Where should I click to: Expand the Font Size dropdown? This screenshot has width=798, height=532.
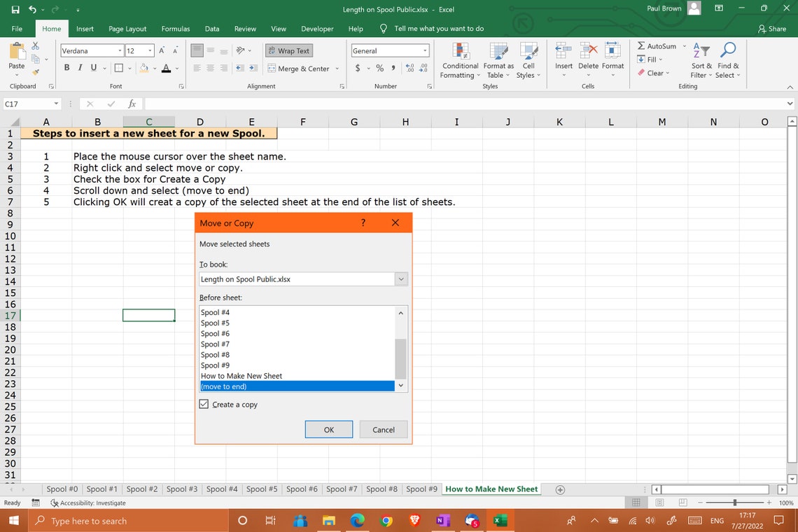tap(148, 50)
